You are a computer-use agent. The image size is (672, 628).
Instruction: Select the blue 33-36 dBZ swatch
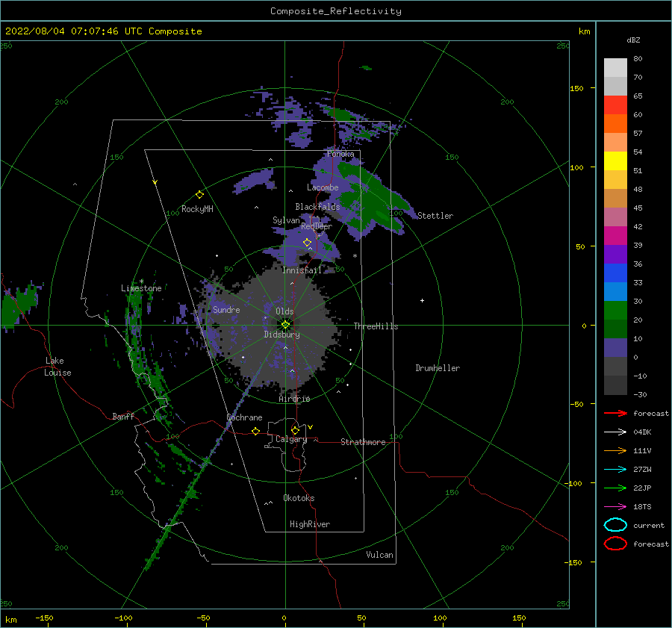pos(615,273)
